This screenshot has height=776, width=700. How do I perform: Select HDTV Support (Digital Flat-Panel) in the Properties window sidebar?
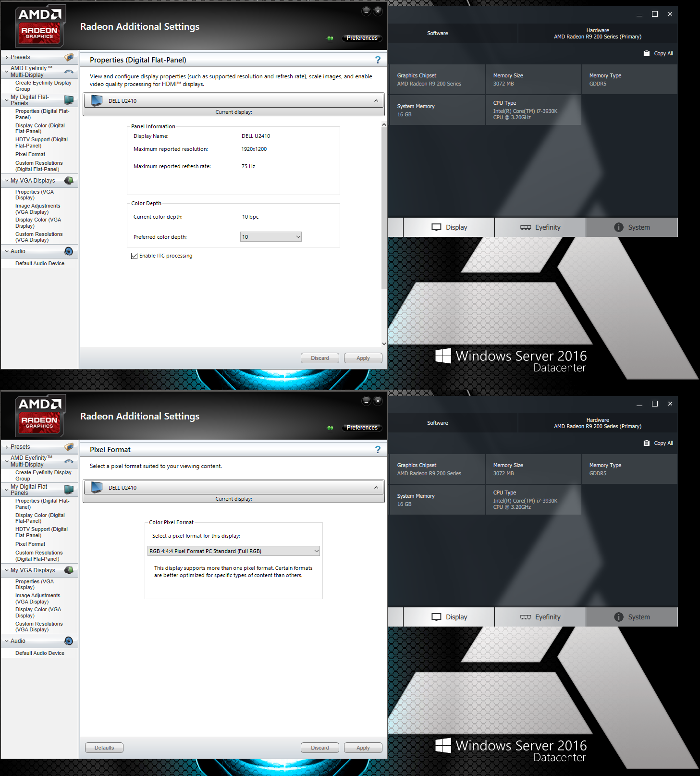click(41, 143)
